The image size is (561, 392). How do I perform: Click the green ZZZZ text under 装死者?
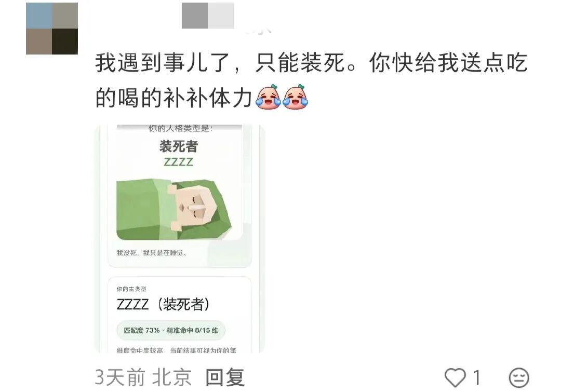coord(178,162)
